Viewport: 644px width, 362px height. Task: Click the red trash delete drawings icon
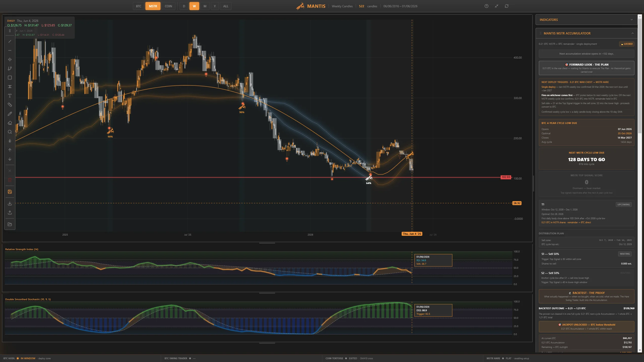click(10, 180)
